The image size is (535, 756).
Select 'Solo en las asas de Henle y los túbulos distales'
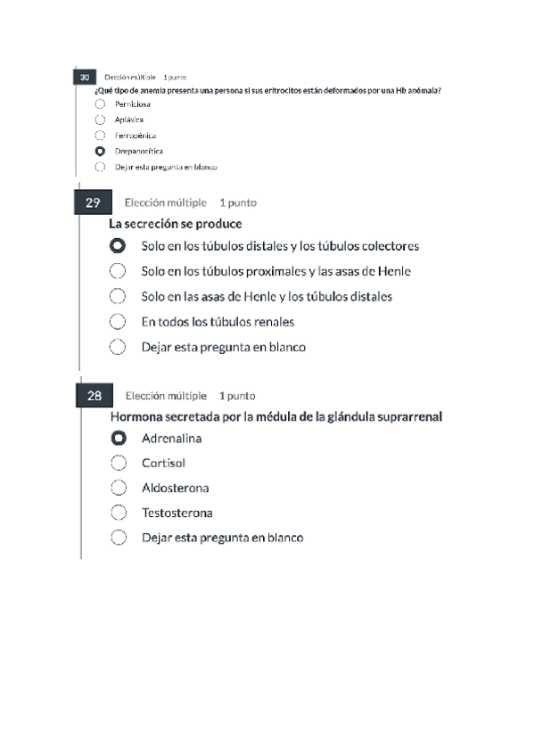117,297
